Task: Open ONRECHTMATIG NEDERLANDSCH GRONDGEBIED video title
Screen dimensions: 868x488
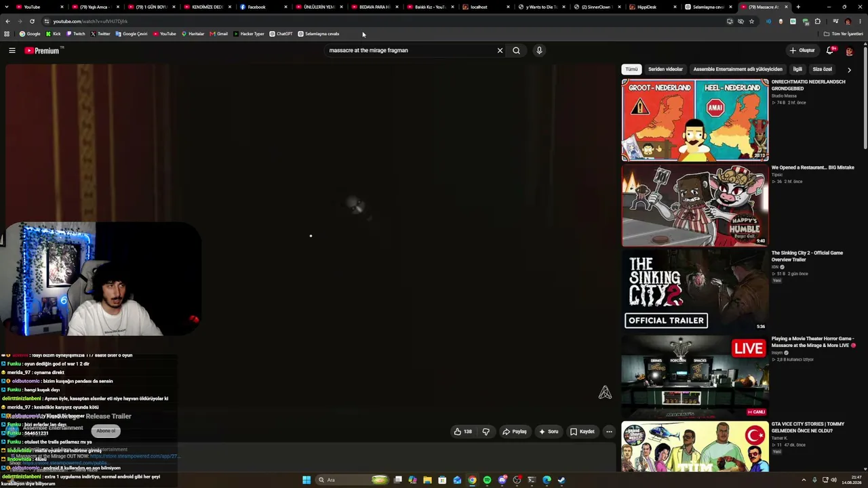Action: click(808, 85)
